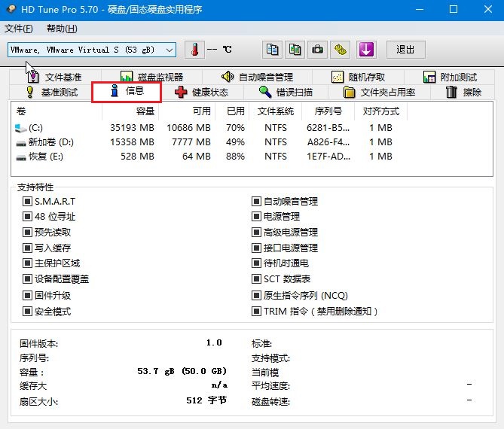
Task: Click the HD Tune app icon in title bar
Action: pos(11,9)
